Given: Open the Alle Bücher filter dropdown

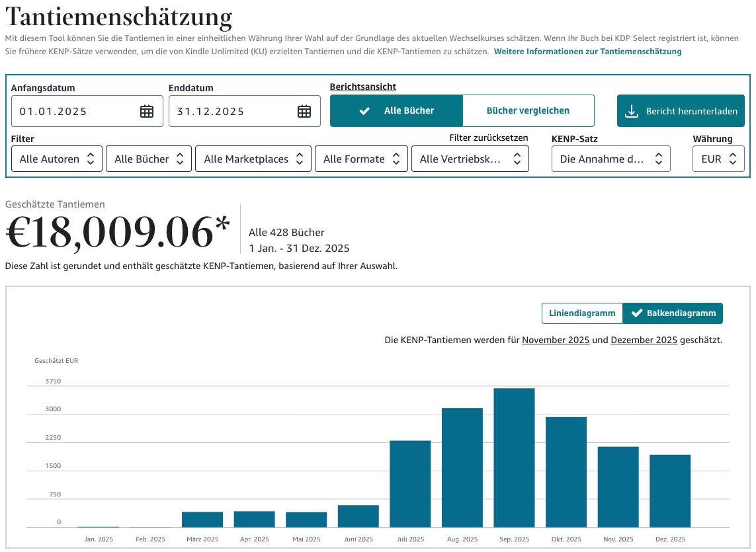Looking at the screenshot, I should pos(148,159).
